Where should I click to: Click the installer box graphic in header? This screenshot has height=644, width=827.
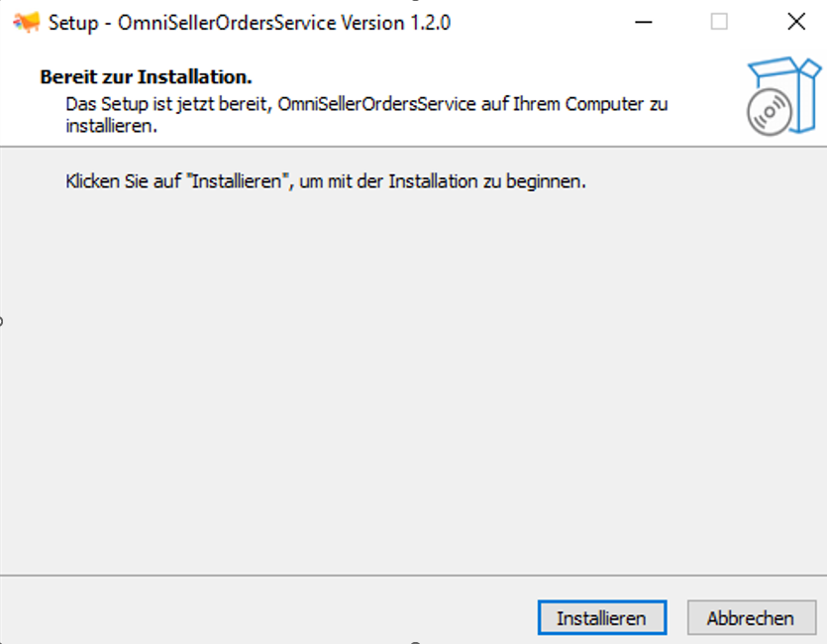(784, 95)
